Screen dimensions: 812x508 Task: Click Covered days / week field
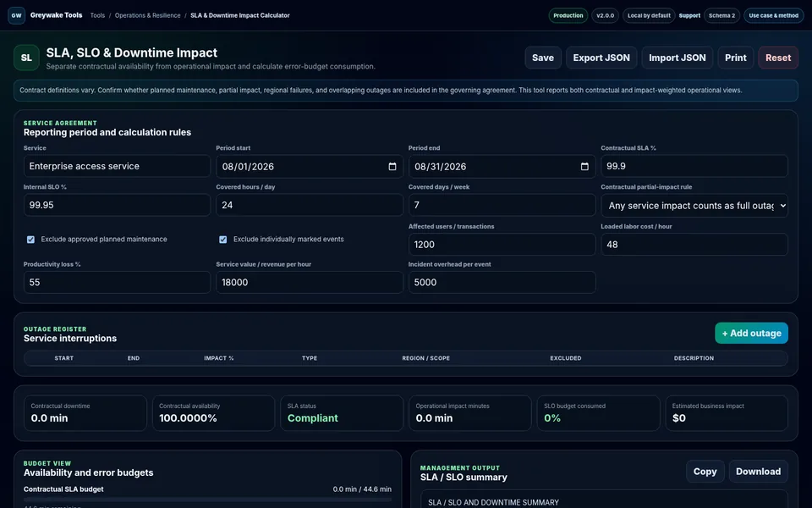point(502,205)
